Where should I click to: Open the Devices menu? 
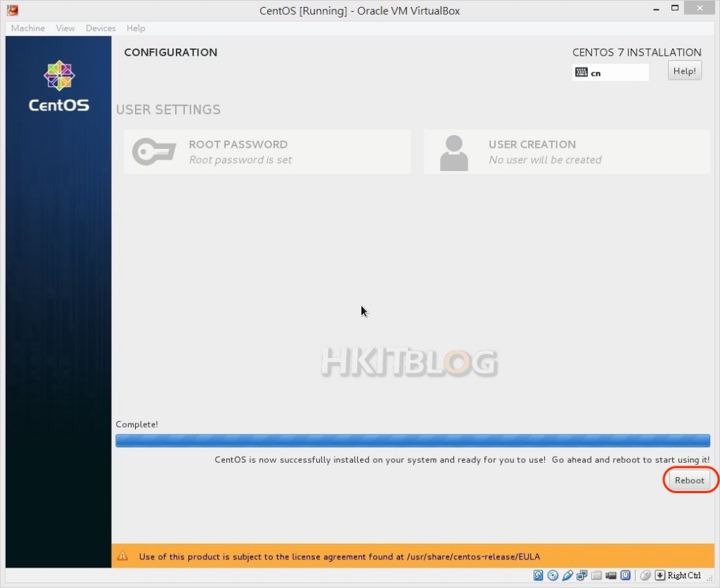point(101,28)
